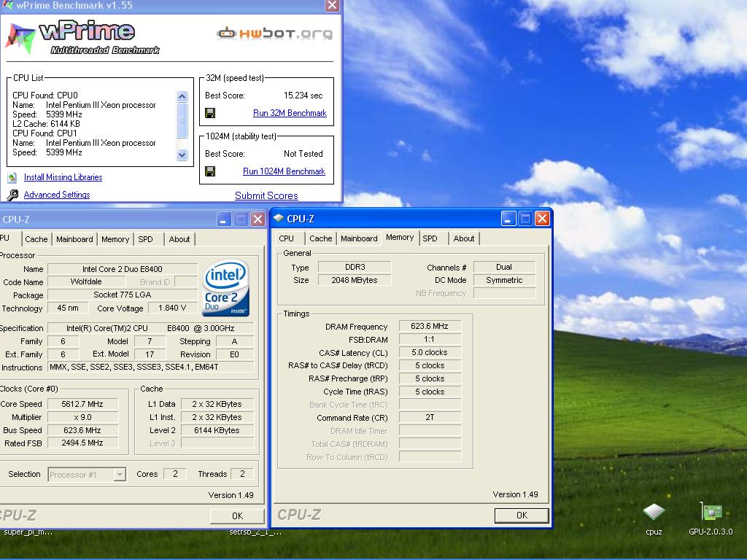
Task: Open Memory tab in left CPU-Z window
Action: pos(115,239)
